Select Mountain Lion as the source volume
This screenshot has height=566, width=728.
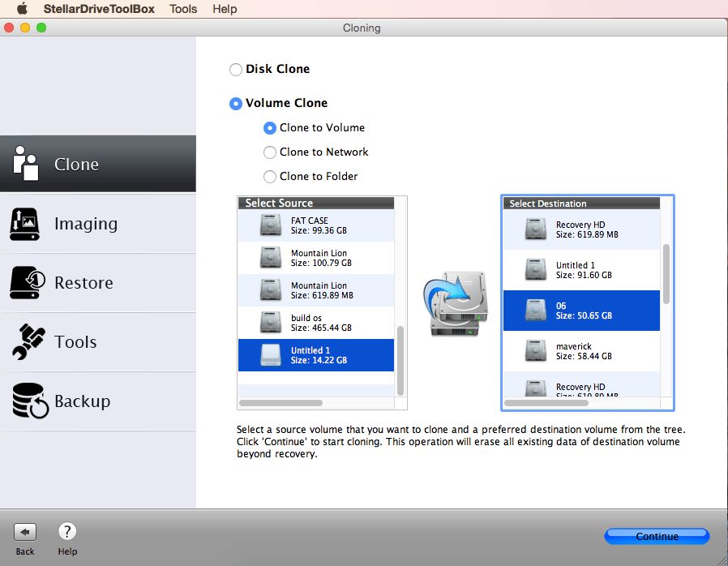click(315, 258)
